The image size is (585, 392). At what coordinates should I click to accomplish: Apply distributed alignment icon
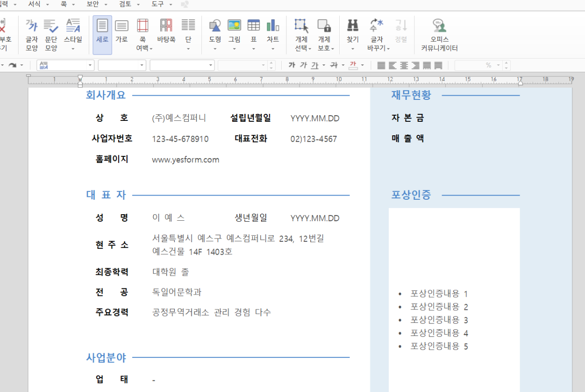(x=427, y=65)
